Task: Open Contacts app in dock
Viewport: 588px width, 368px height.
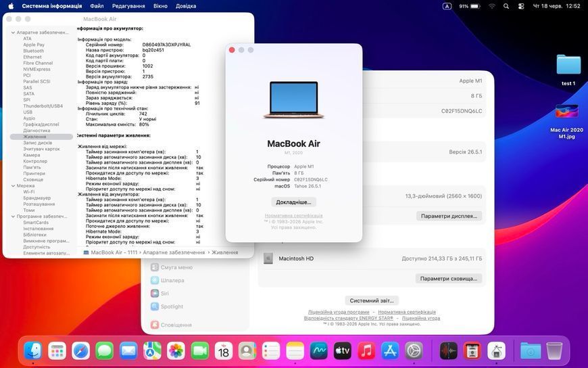Action: [x=247, y=352]
